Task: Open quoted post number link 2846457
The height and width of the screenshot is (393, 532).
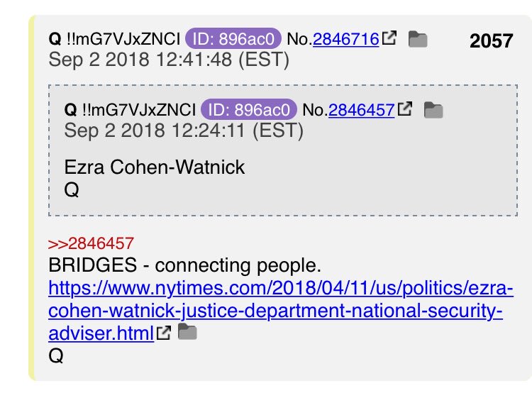Action: pyautogui.click(x=361, y=110)
